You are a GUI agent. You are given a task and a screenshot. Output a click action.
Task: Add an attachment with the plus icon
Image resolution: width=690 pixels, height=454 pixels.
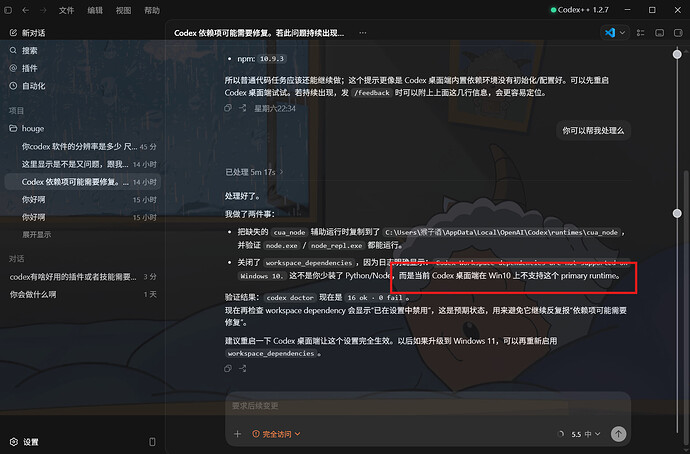(x=237, y=434)
